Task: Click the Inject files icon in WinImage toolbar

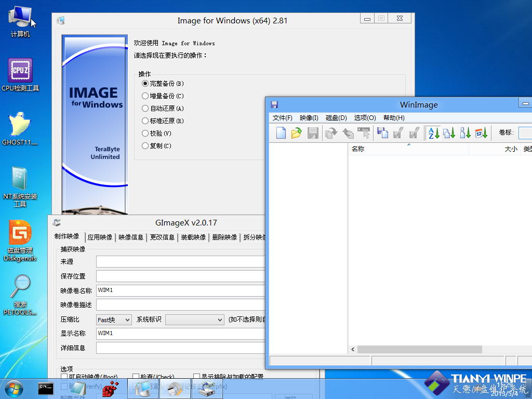Action: coord(348,132)
